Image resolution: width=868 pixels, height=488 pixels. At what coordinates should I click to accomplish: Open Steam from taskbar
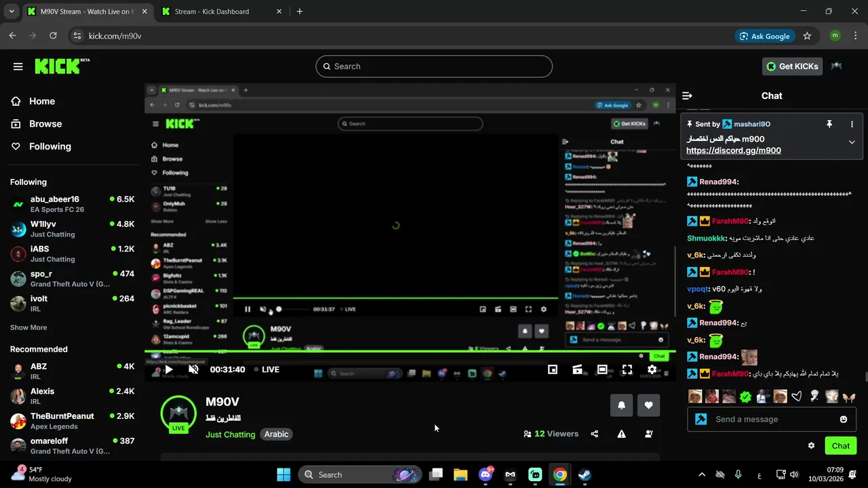tap(585, 474)
